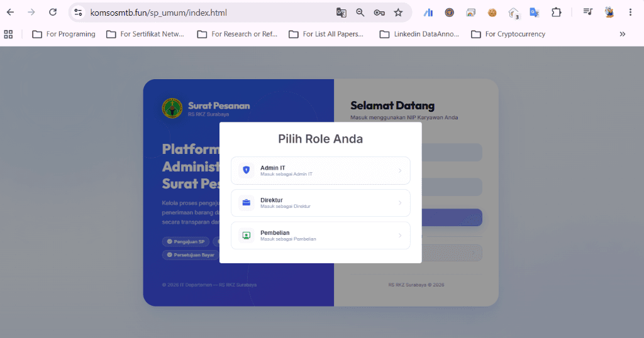Select the Direktur role
The height and width of the screenshot is (338, 644).
click(320, 203)
